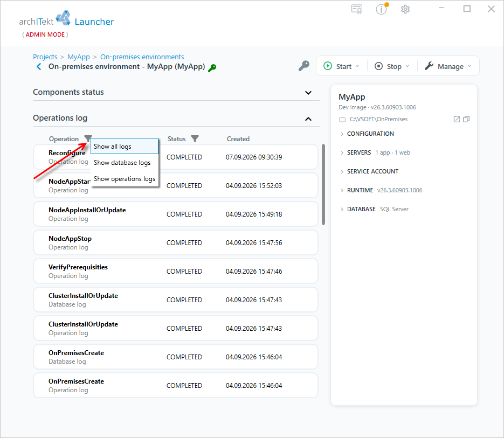Select the ClusterInstallOrUpdate Operation log row

(176, 329)
